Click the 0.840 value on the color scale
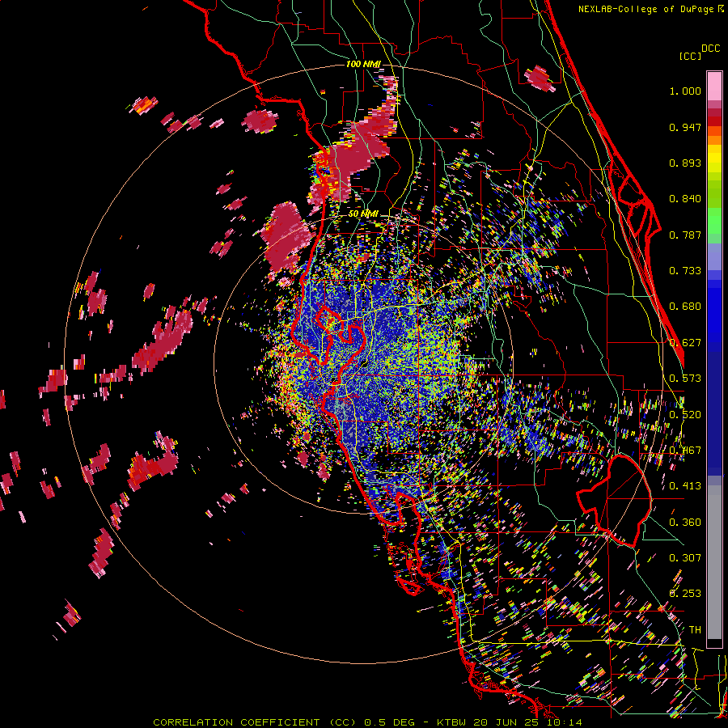 (x=685, y=199)
